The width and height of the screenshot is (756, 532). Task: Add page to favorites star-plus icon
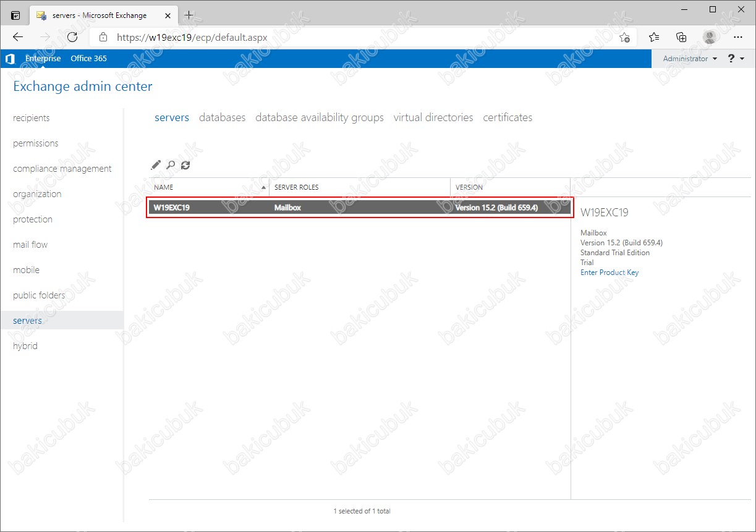click(625, 37)
